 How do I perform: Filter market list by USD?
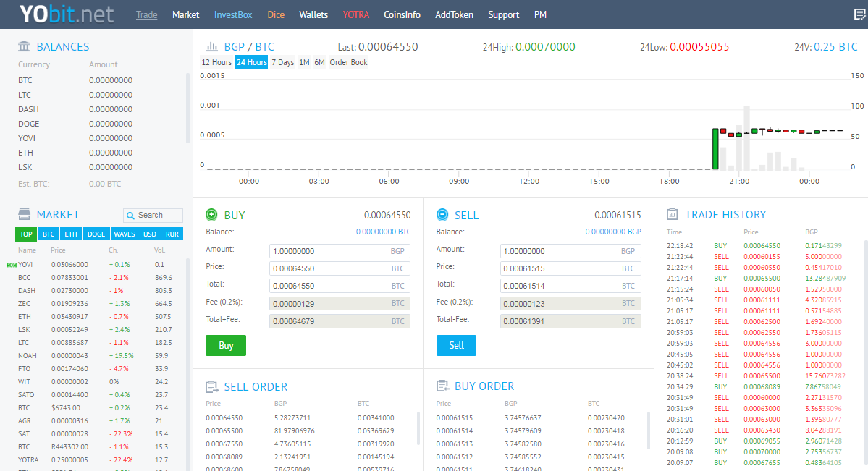[150, 234]
